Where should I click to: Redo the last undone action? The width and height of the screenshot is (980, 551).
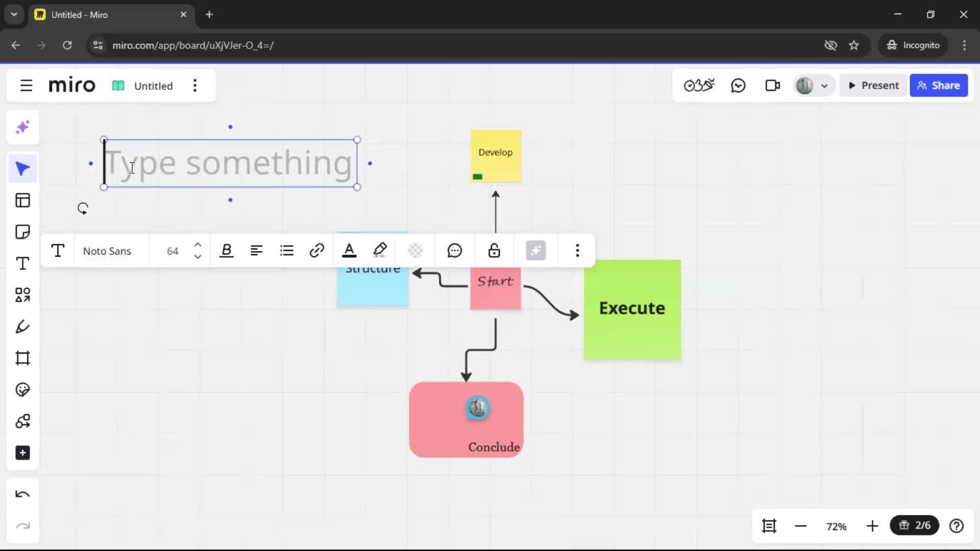click(x=22, y=526)
